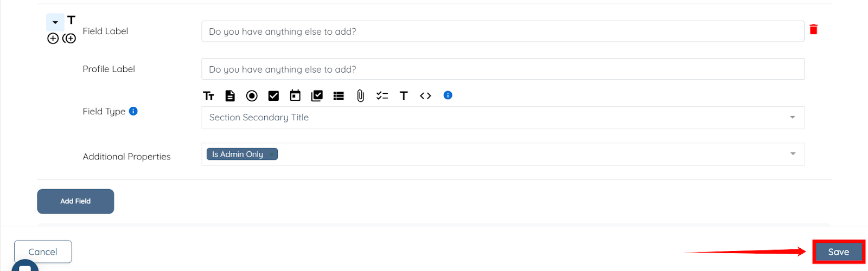Viewport: 868px width, 271px height.
Task: Select the bold T title field type icon
Action: pos(404,96)
